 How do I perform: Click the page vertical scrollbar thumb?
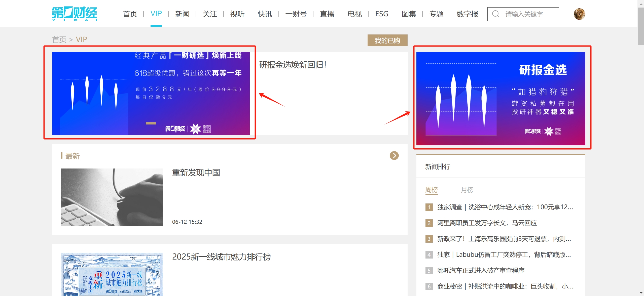click(641, 26)
